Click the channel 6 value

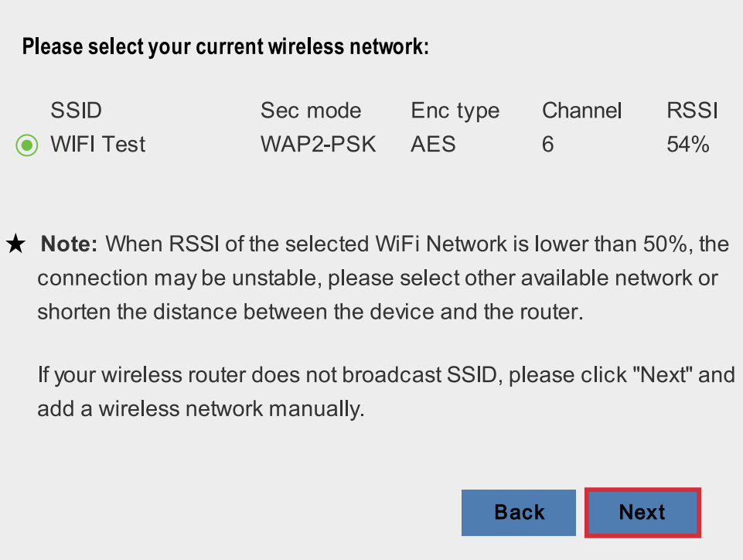[x=547, y=144]
